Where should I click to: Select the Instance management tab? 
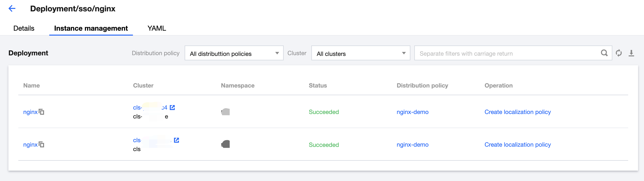[91, 28]
